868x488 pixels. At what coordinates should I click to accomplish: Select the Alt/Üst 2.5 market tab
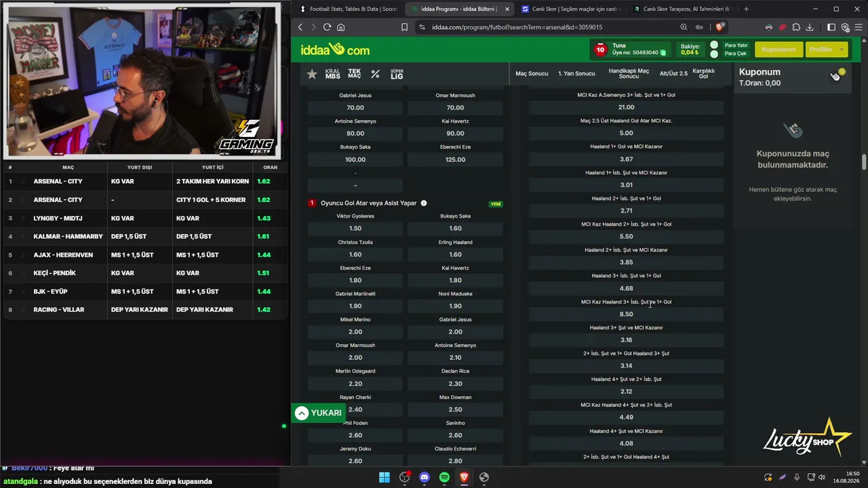pyautogui.click(x=673, y=74)
